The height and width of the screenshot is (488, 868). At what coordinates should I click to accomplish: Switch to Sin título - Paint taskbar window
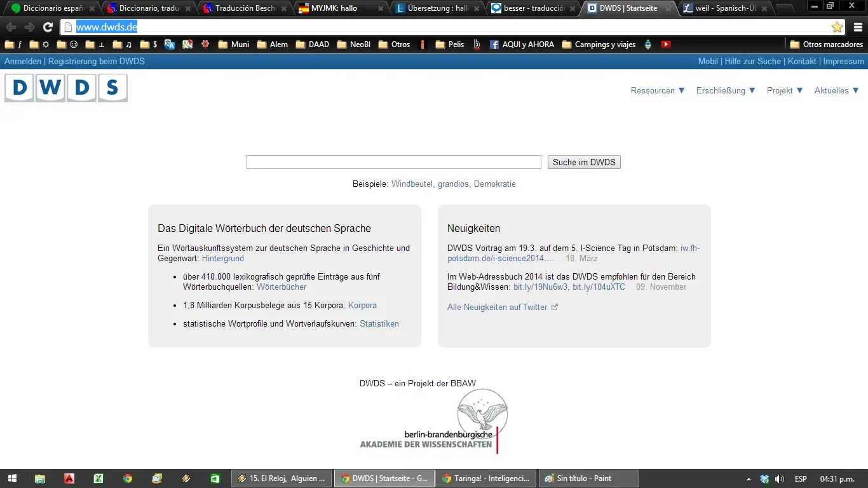588,478
